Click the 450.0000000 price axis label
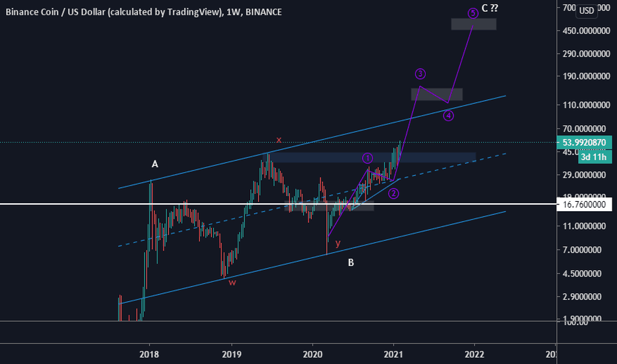 pyautogui.click(x=587, y=30)
